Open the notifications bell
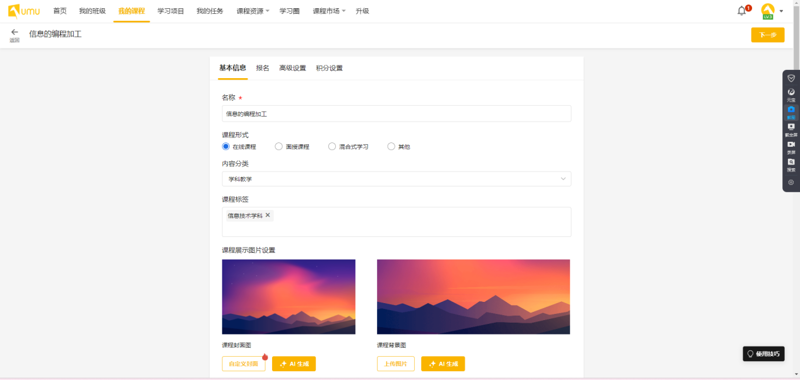 [x=741, y=11]
